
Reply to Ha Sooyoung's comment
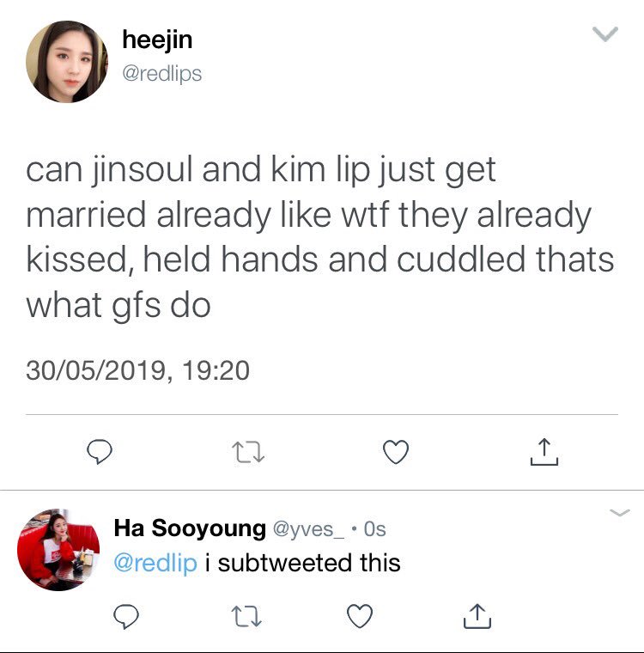126,616
